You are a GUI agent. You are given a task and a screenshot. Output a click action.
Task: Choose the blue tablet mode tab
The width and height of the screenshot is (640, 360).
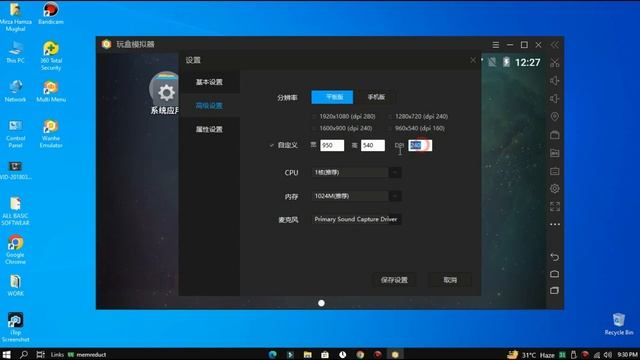[332, 97]
